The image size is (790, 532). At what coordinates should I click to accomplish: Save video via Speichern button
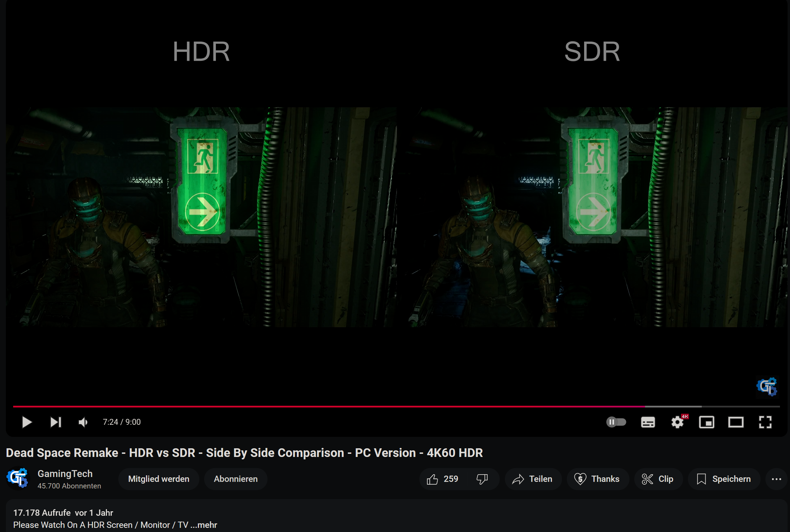coord(724,479)
